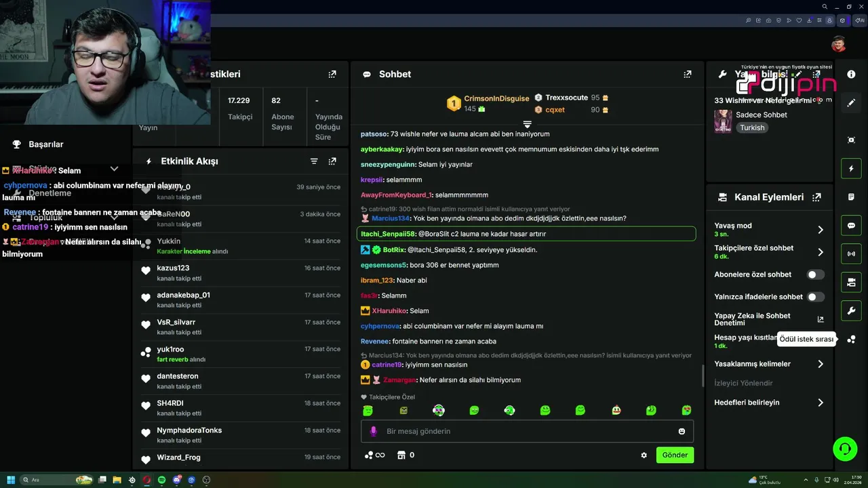This screenshot has width=868, height=488.
Task: Click the focus frame icon in right sidebar
Action: (x=851, y=140)
